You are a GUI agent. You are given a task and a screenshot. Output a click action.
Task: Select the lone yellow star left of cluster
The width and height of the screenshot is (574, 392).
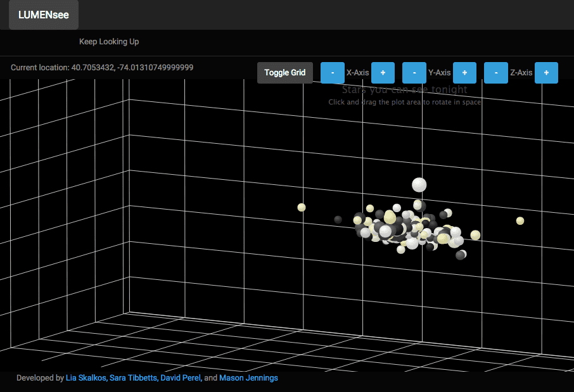[302, 208]
